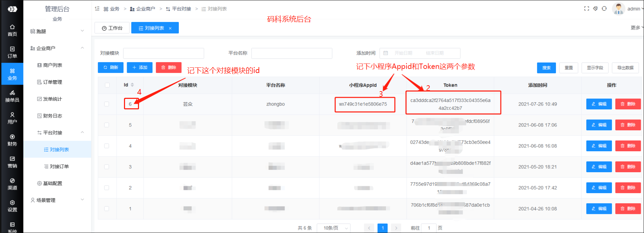This screenshot has width=644, height=233.
Task: Expand the 跑腿 menu group
Action: [x=57, y=31]
